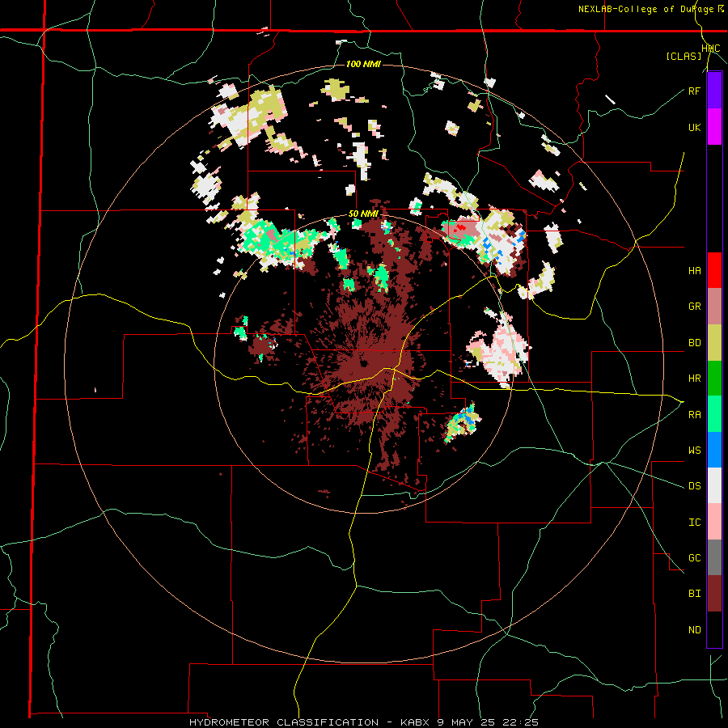The width and height of the screenshot is (728, 728).
Task: Click the "100 NMI" range ring label
Action: point(363,64)
